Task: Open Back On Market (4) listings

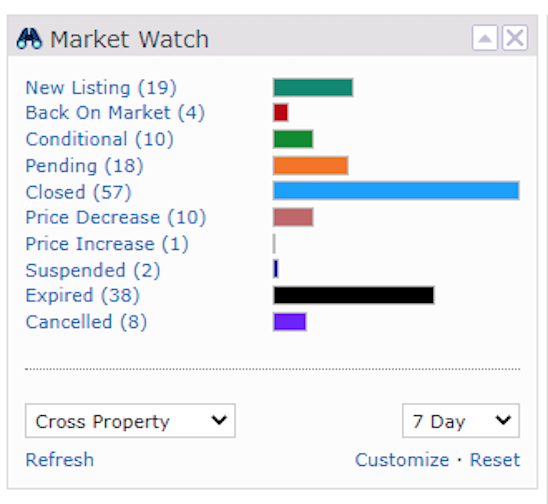Action: (115, 113)
